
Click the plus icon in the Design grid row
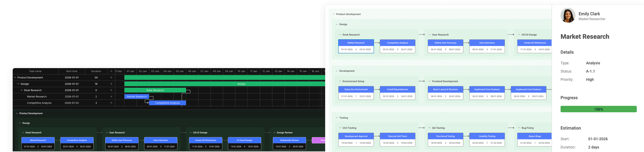(x=111, y=84)
